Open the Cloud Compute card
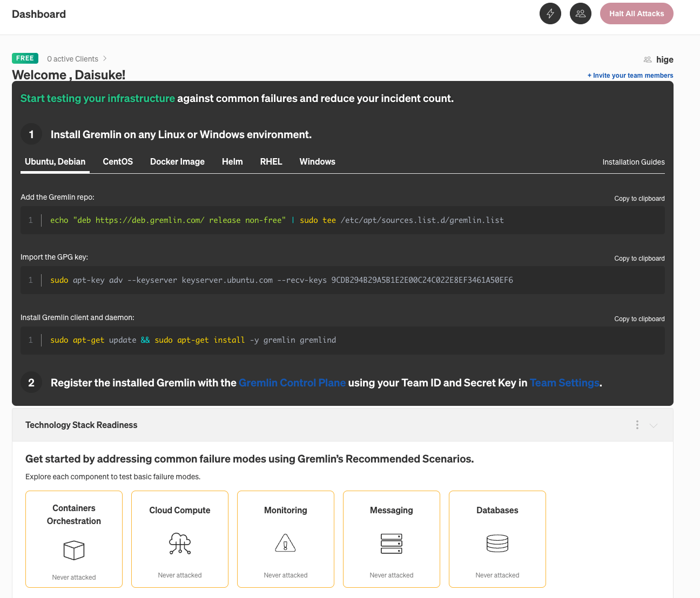 click(180, 539)
